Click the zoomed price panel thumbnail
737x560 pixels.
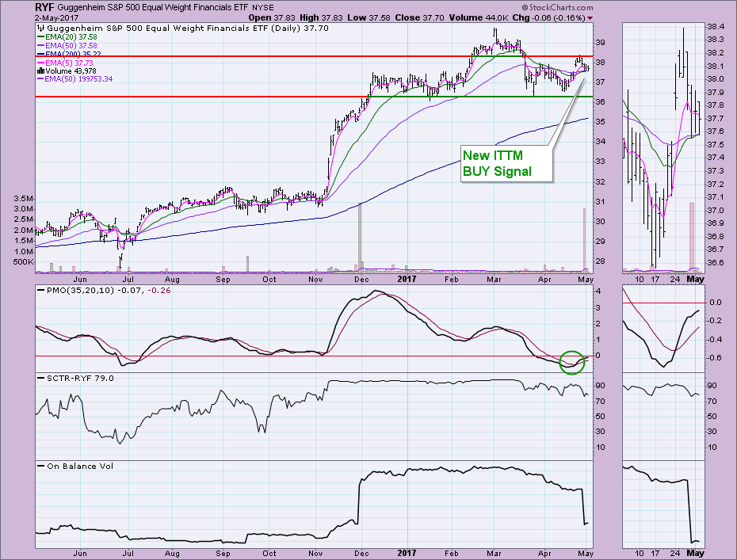[663, 147]
